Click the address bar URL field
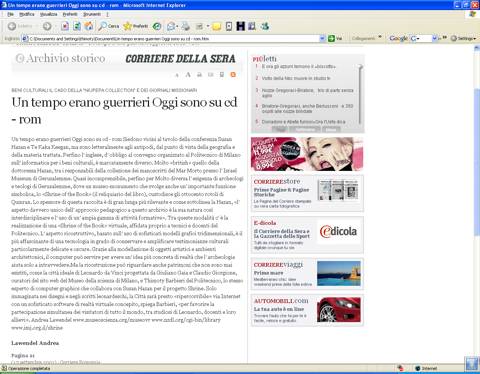This screenshot has height=374, width=480. [x=173, y=39]
